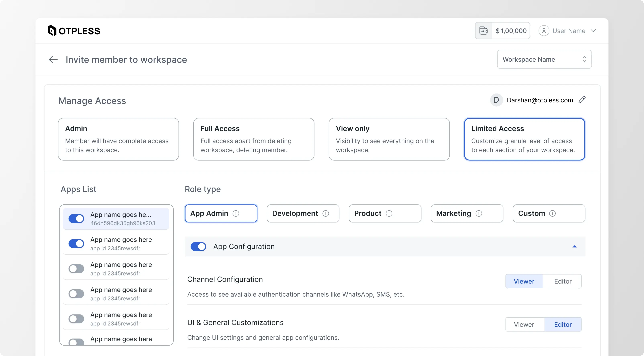The width and height of the screenshot is (644, 356).
Task: Click the info icon beside Product
Action: pyautogui.click(x=389, y=213)
